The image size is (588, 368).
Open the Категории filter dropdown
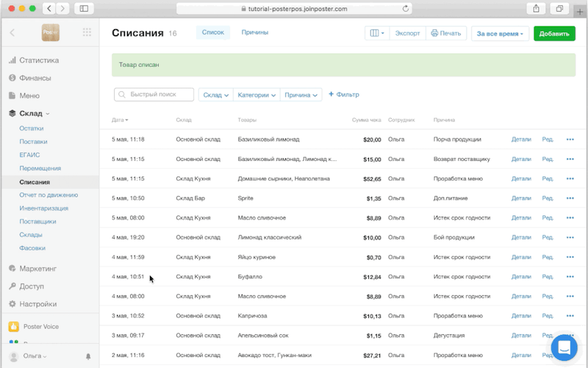pos(257,95)
